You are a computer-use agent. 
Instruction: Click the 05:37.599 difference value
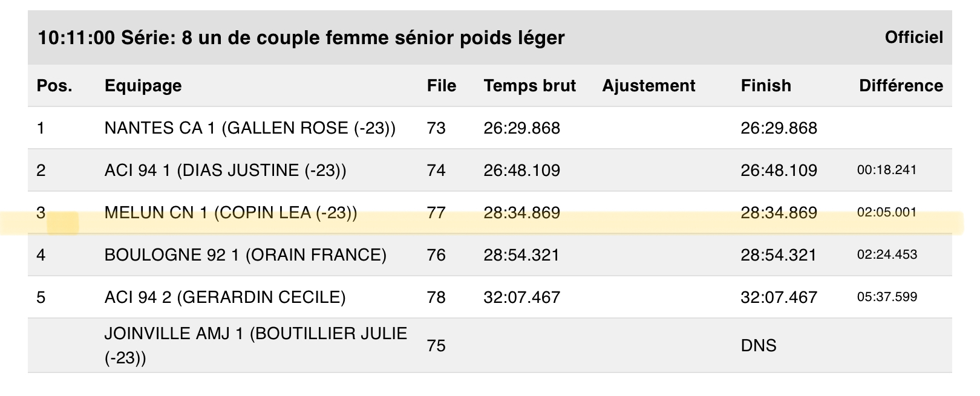[887, 297]
